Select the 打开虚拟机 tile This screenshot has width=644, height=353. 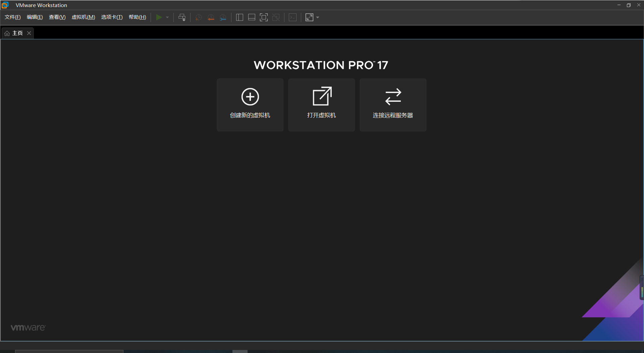click(321, 105)
